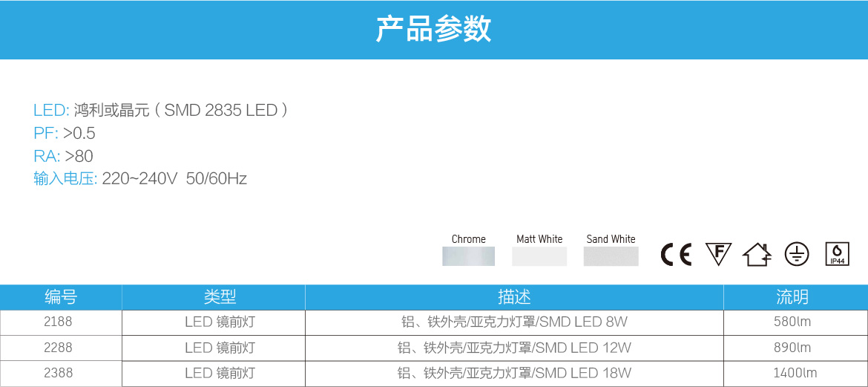Click the 输入电压 label text
868x387 pixels.
65,179
